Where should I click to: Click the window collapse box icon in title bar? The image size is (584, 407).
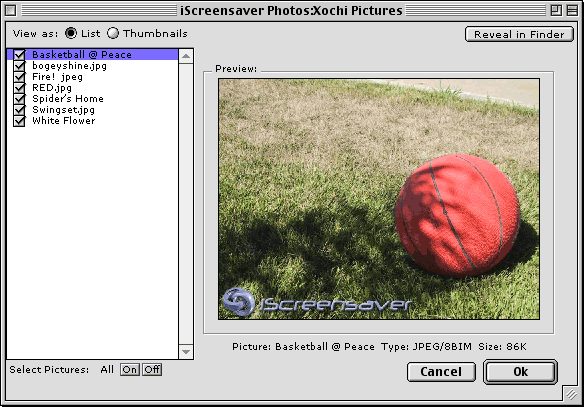coord(572,10)
